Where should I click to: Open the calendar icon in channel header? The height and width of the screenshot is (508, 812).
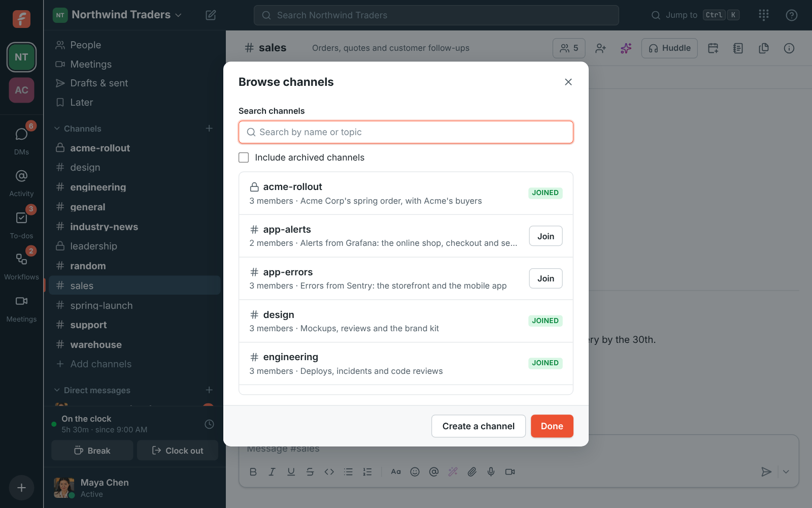tap(713, 48)
